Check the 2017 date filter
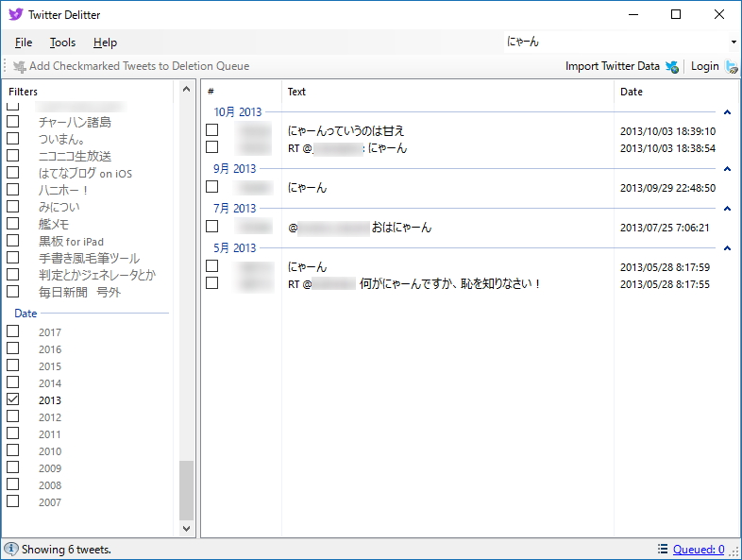 tap(13, 331)
